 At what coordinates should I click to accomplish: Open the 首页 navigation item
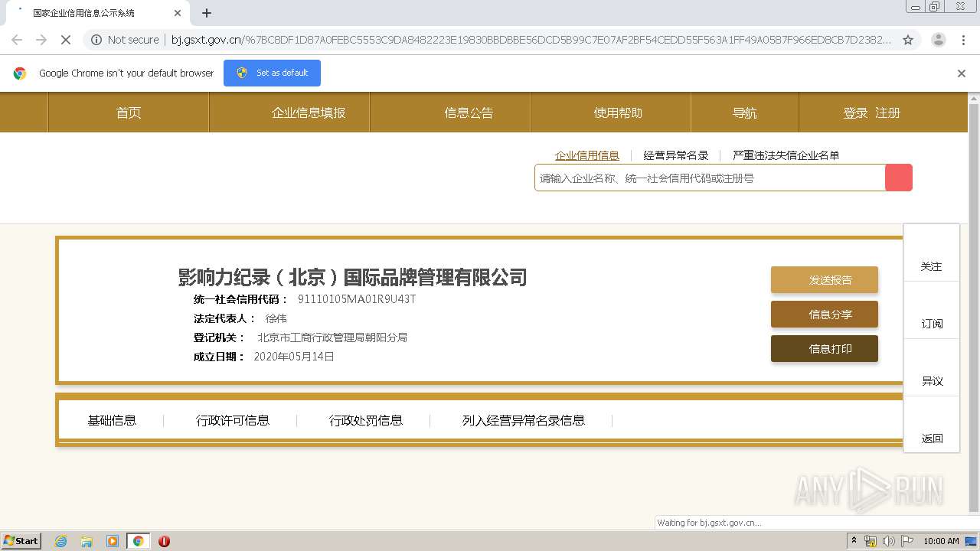point(129,112)
